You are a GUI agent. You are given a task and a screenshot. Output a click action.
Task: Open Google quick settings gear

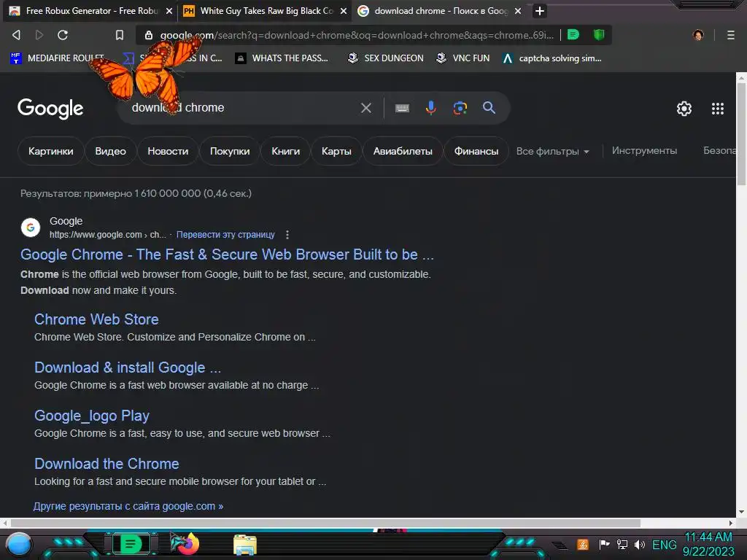click(684, 109)
